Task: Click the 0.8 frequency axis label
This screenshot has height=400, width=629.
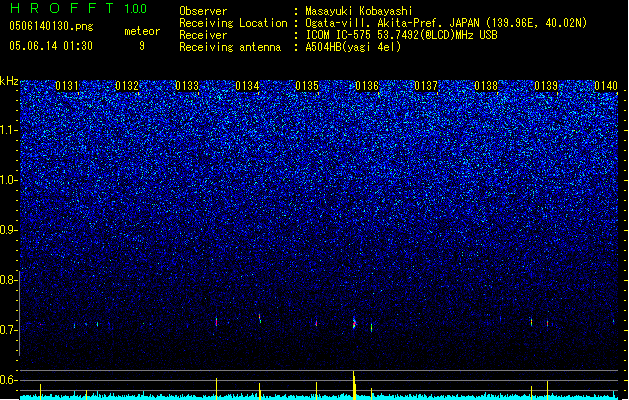Action: click(8, 280)
